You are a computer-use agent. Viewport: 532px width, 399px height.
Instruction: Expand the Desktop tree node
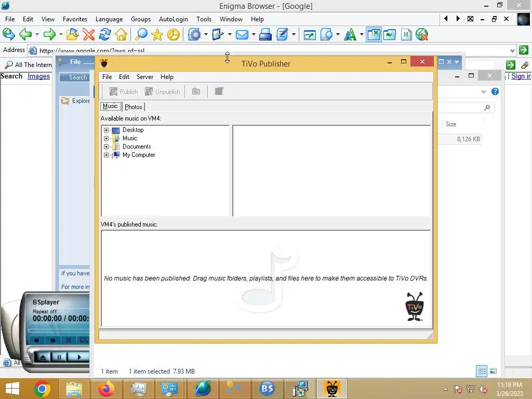(x=106, y=130)
